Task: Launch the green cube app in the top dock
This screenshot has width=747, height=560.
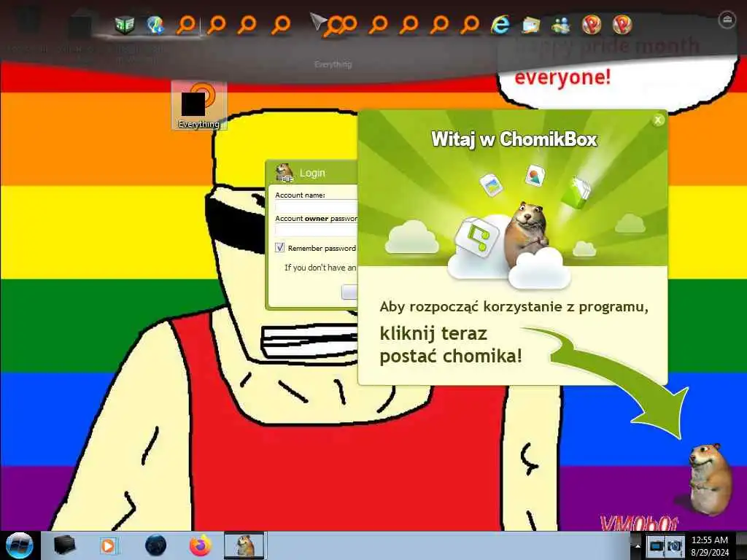Action: [124, 24]
